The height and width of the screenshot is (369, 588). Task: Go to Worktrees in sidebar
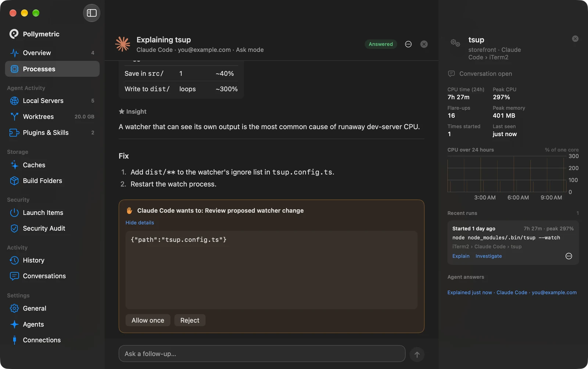tap(52, 117)
